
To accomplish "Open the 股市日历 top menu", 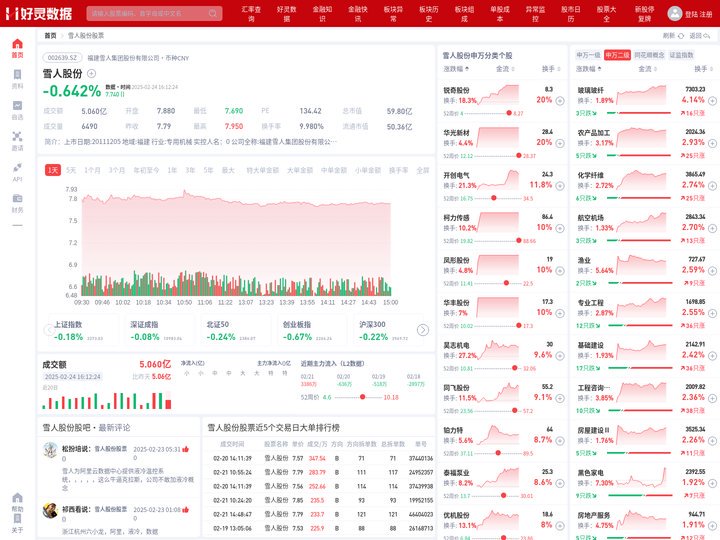I will tap(571, 14).
